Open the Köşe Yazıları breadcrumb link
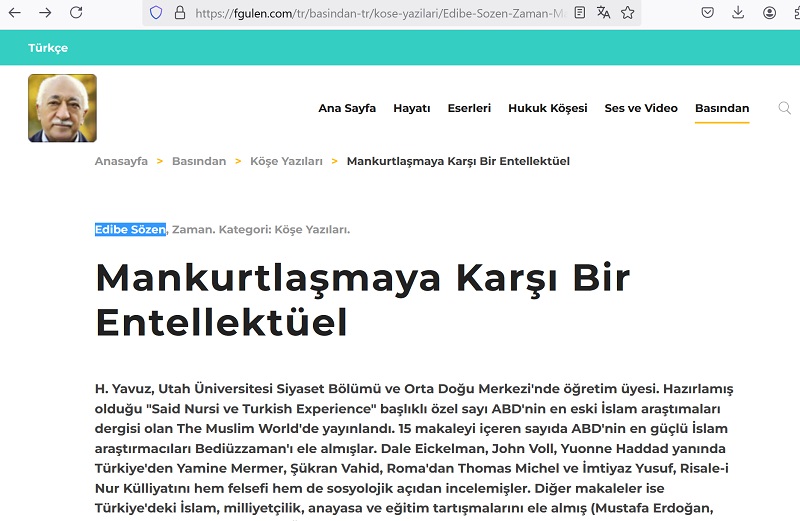This screenshot has width=800, height=521. coord(286,161)
